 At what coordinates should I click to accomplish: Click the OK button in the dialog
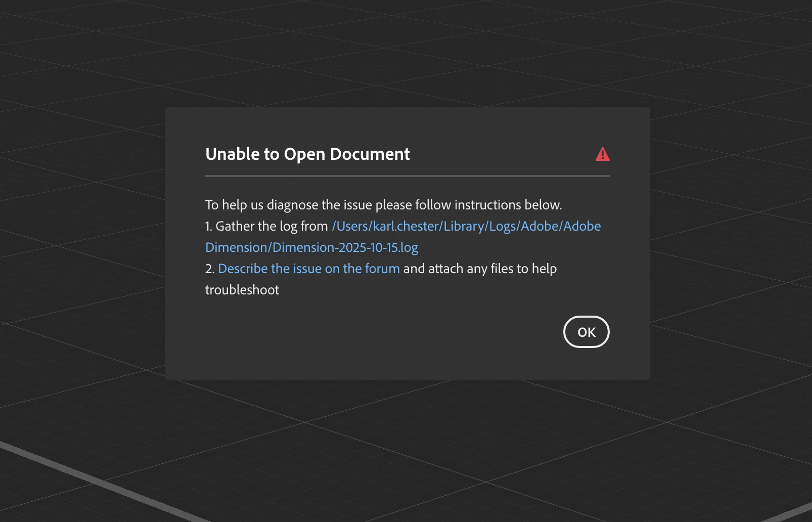pos(586,332)
